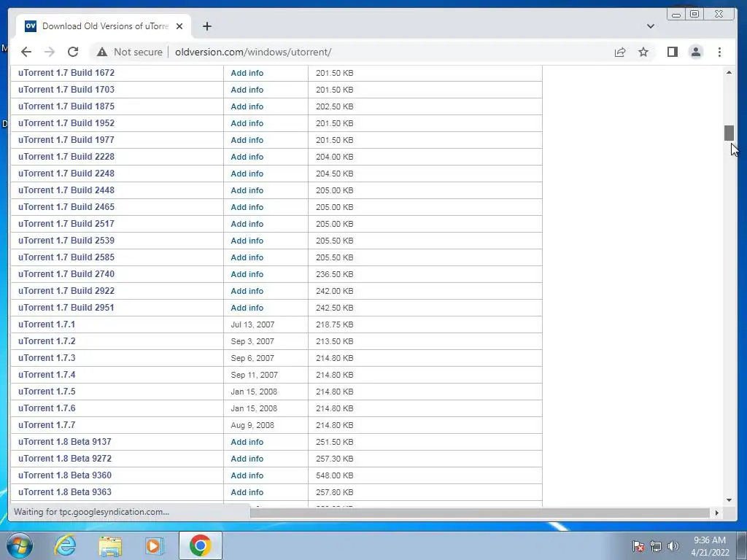Open uTorrent 1.7 Build 2448
This screenshot has height=560, width=747.
click(x=66, y=190)
